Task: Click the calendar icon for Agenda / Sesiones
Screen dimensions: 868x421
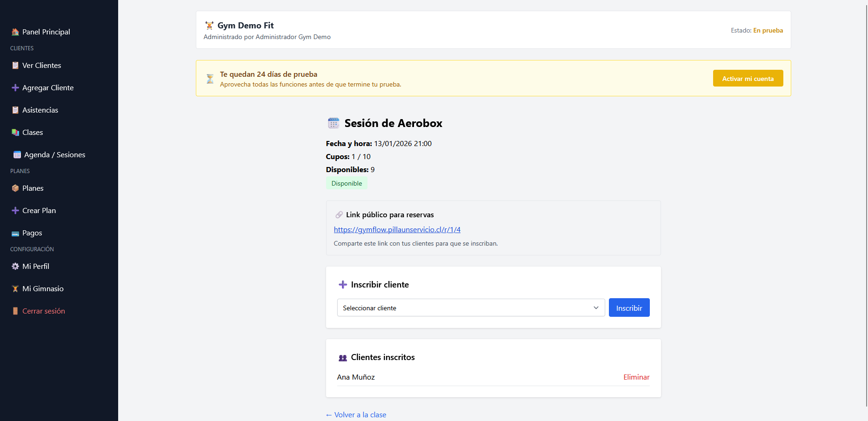Action: click(x=17, y=155)
